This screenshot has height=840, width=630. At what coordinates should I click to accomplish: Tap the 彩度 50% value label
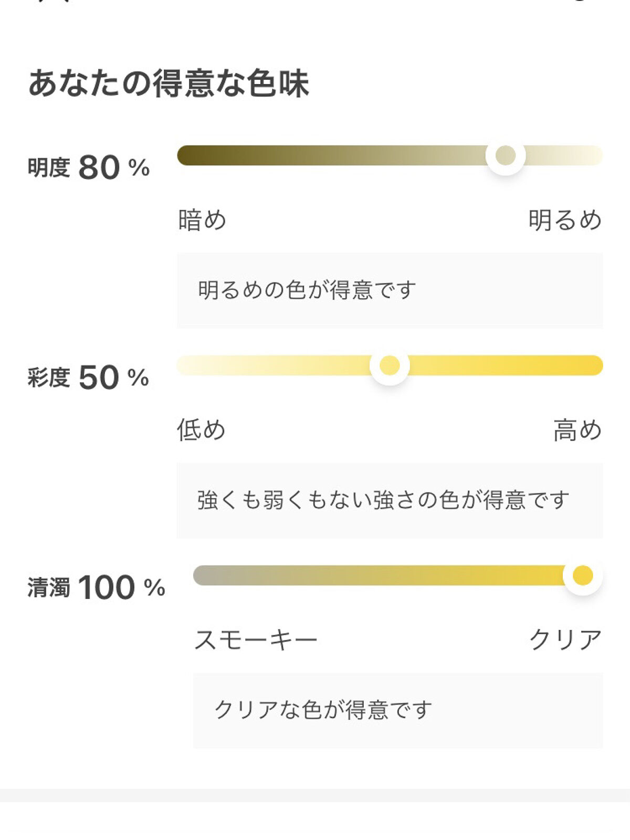point(88,377)
